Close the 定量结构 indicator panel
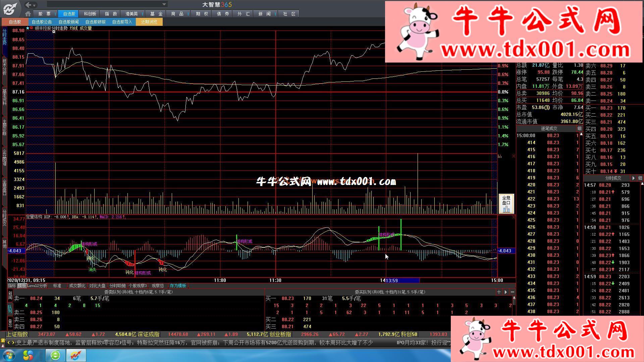644x362 pixels. click(x=514, y=217)
